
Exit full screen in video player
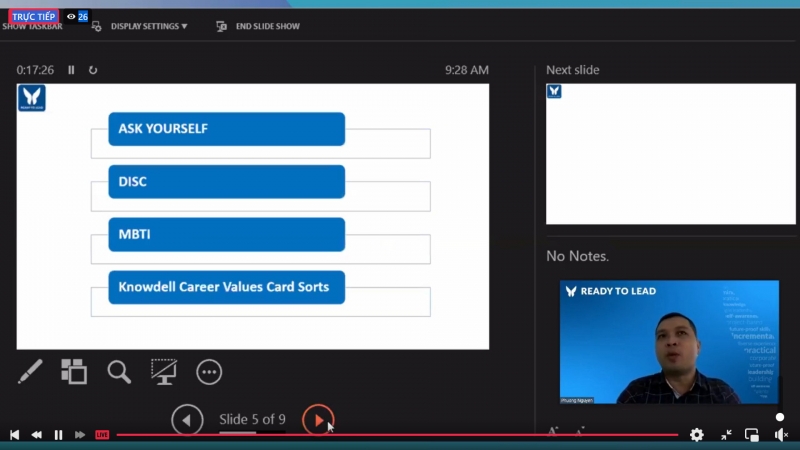[x=726, y=435]
